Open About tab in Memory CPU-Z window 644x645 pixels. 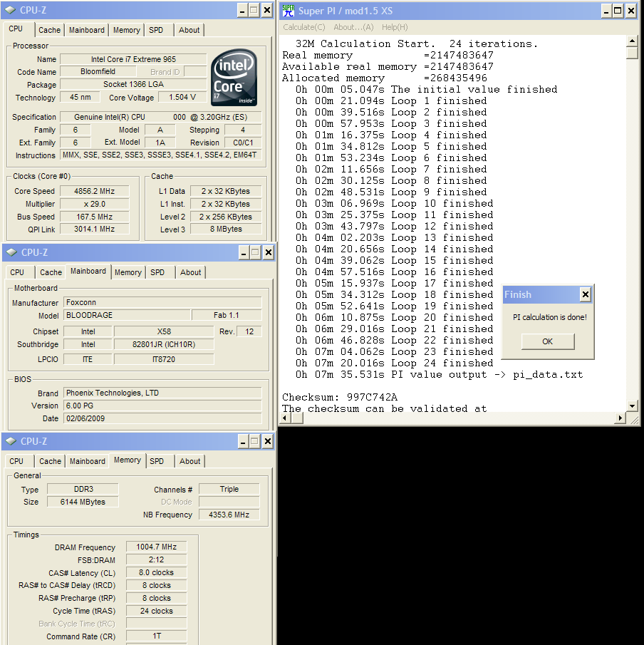[189, 461]
